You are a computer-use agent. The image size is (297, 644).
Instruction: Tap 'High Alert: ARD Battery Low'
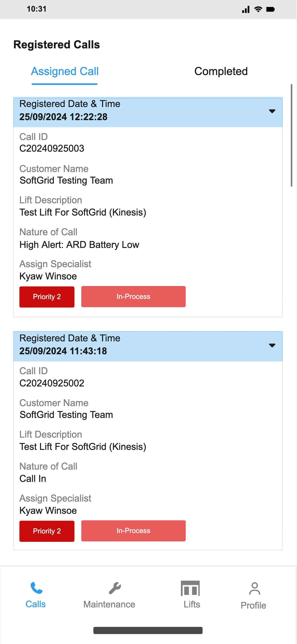[x=79, y=244]
